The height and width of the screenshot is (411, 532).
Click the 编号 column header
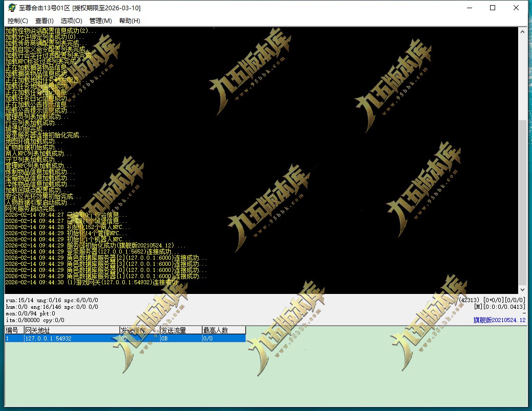point(14,330)
